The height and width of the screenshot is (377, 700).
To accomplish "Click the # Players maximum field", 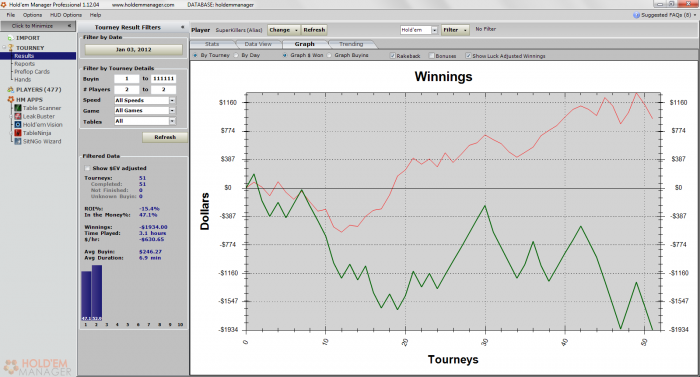I will click(163, 89).
